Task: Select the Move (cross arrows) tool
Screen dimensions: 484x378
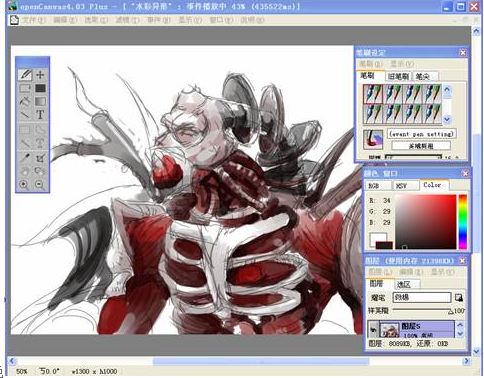Action: coord(40,75)
